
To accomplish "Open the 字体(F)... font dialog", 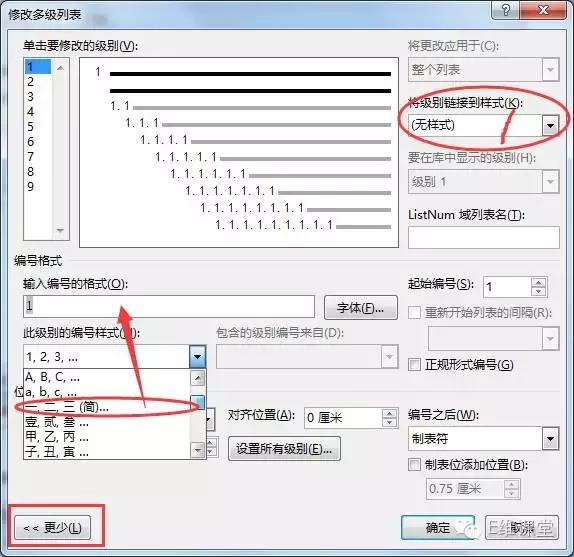I will 361,307.
